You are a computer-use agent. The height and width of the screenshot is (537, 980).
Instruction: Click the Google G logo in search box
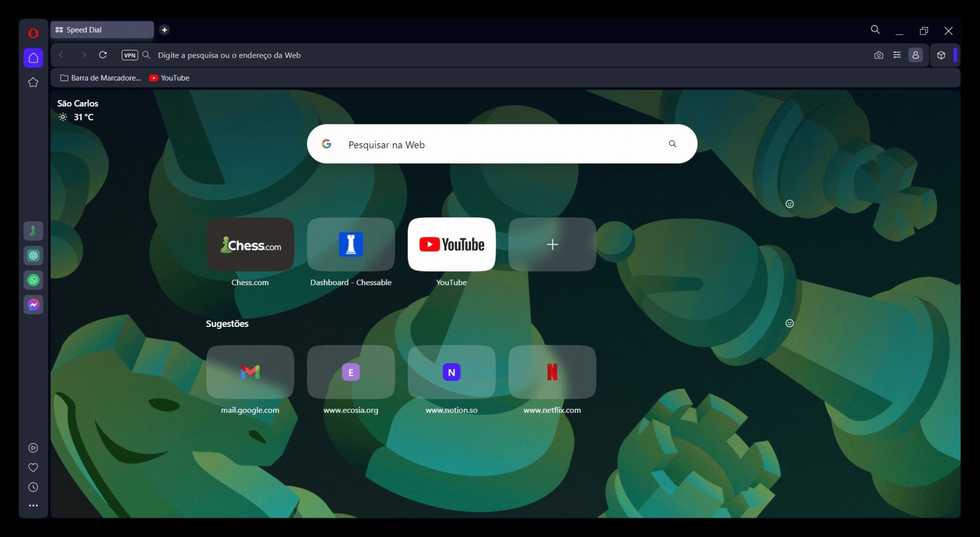(327, 144)
